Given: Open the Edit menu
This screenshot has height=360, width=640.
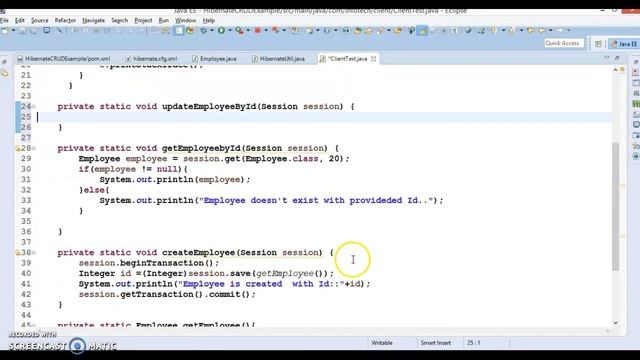Looking at the screenshot, I should pos(20,20).
